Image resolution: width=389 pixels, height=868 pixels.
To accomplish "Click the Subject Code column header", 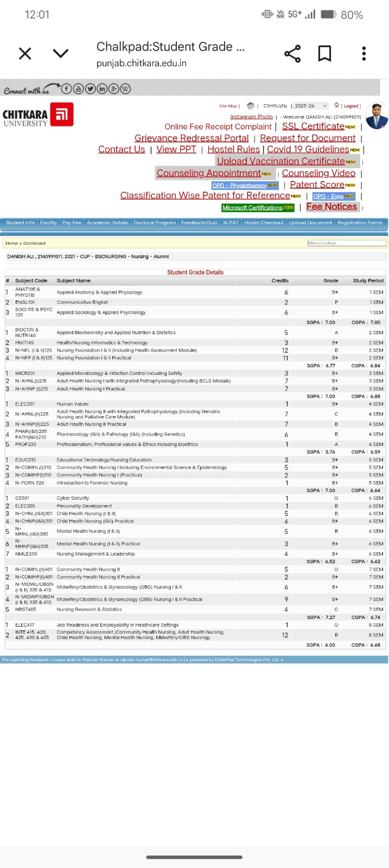I will click(x=31, y=281).
